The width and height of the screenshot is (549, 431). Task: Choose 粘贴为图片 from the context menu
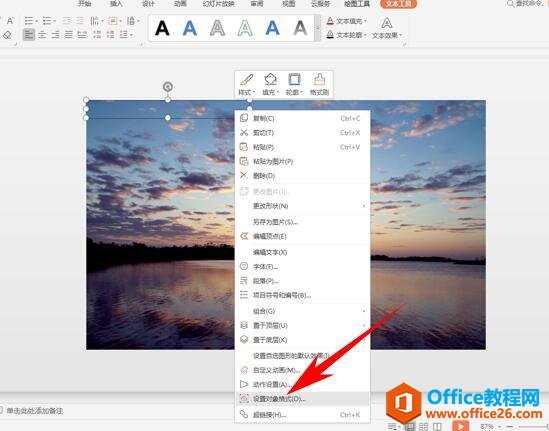[303, 161]
